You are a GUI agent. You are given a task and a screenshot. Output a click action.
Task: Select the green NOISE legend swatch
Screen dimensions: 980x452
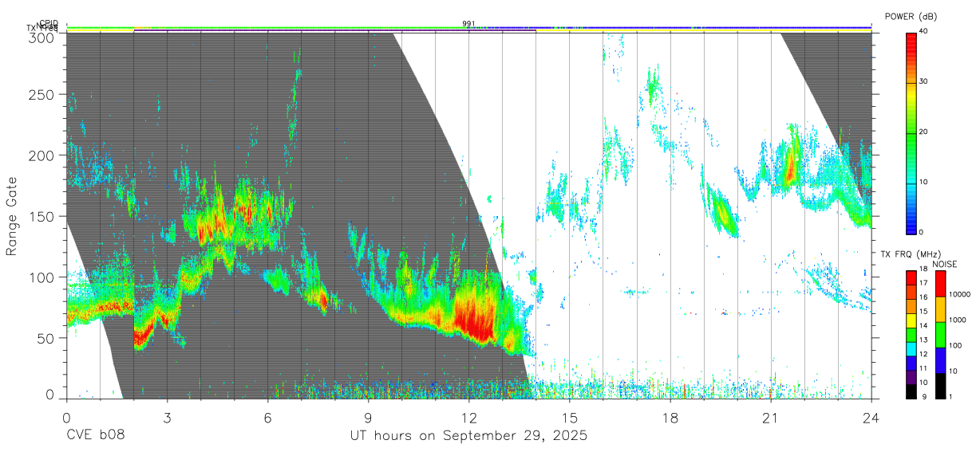coord(940,334)
